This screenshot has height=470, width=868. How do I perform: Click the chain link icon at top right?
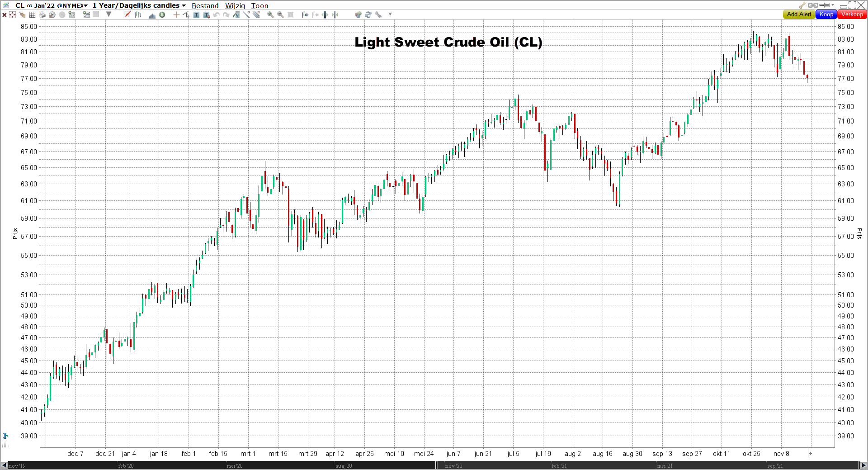(813, 5)
